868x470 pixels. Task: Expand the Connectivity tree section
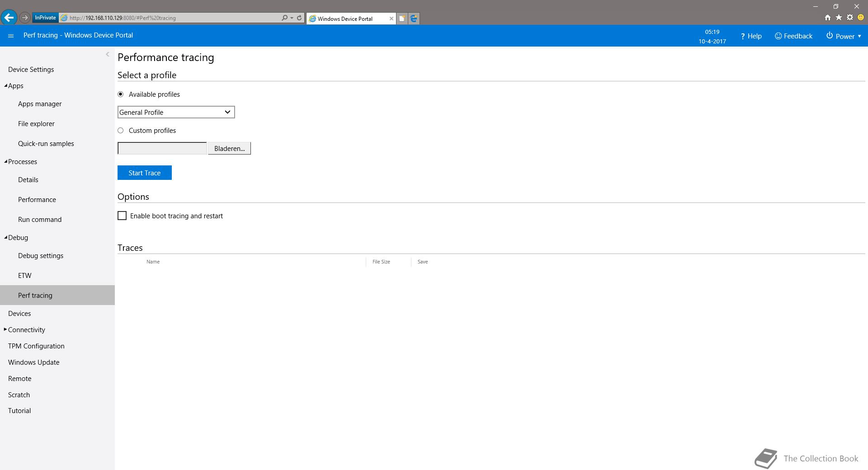[x=5, y=329]
